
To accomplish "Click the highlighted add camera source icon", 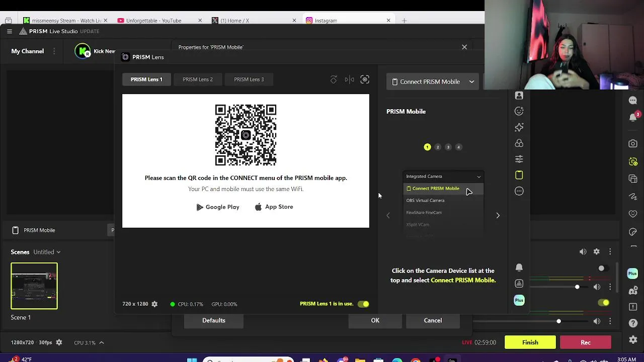I will point(633,161).
